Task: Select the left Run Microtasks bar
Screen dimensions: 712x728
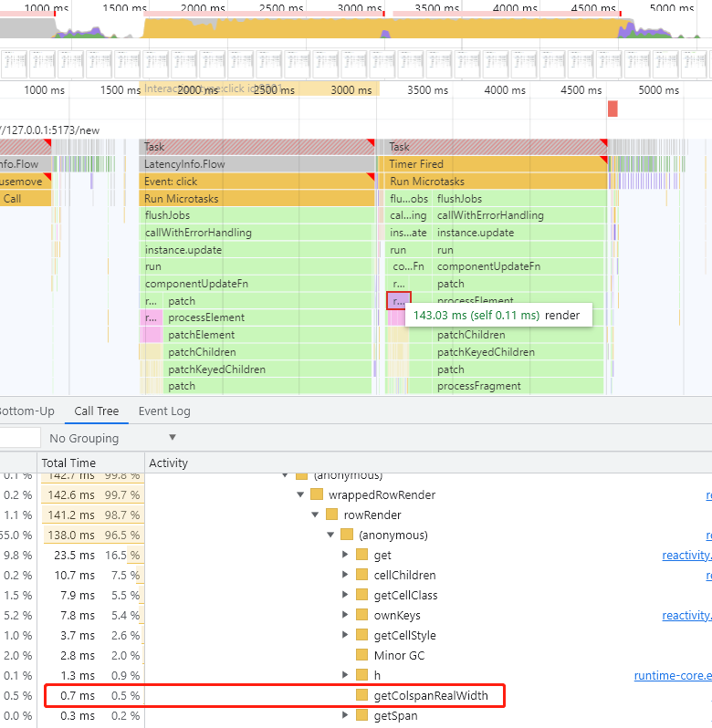Action: pos(257,198)
